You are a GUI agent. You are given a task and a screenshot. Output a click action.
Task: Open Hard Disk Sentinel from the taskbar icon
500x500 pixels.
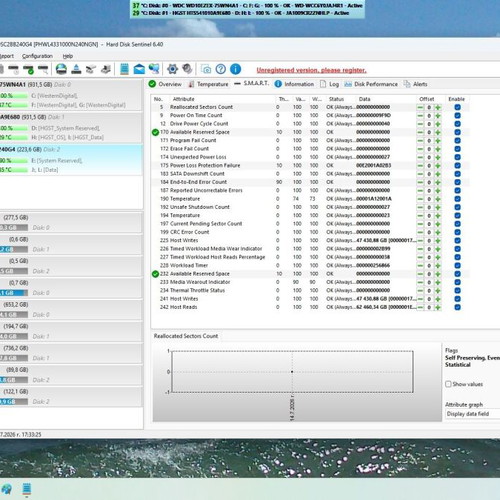(x=27, y=489)
